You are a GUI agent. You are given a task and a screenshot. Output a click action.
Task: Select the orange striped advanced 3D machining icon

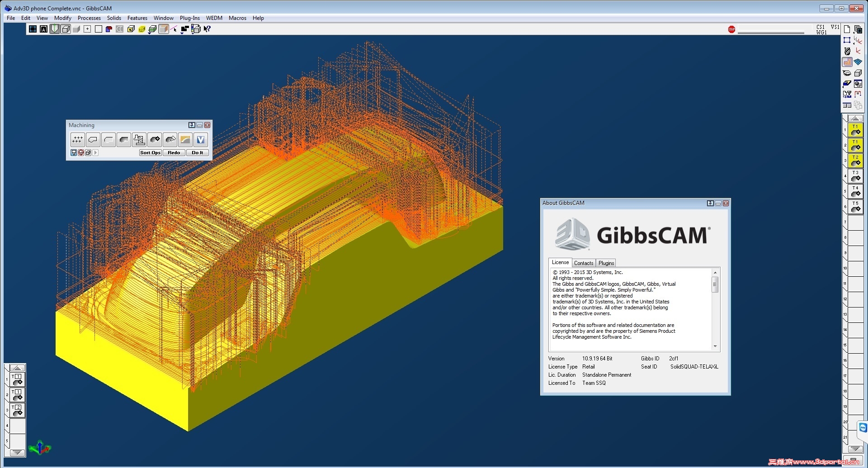tap(185, 140)
